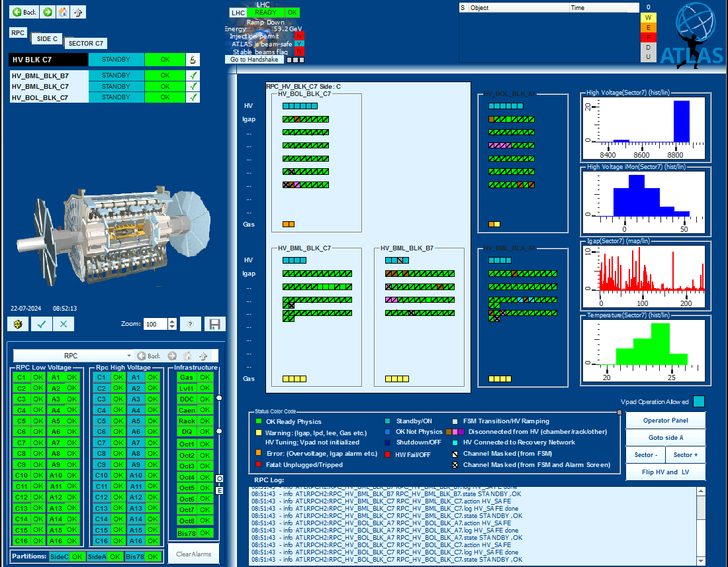The width and height of the screenshot is (728, 567).
Task: Open the Oct7 infrastructure node
Action: [x=187, y=510]
